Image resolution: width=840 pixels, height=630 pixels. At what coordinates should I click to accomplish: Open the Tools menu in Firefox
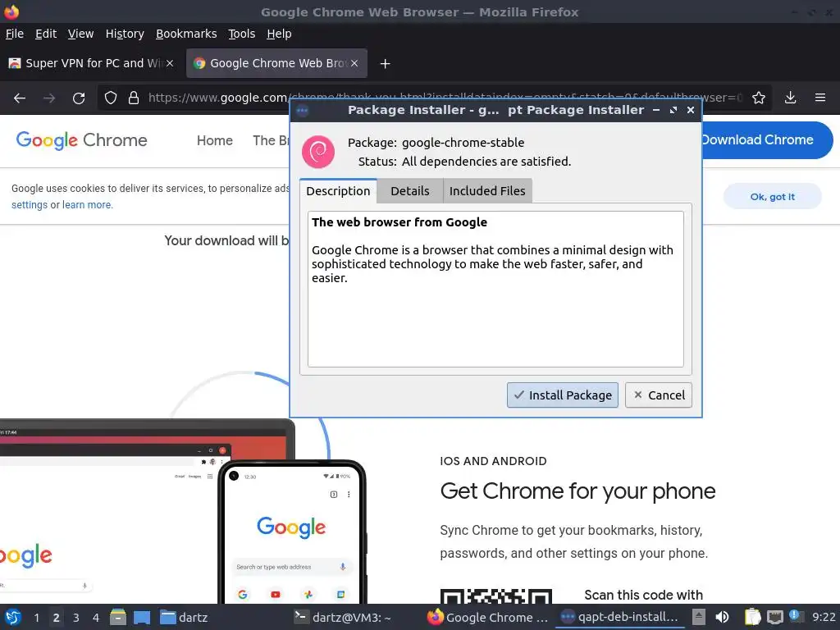pyautogui.click(x=242, y=34)
